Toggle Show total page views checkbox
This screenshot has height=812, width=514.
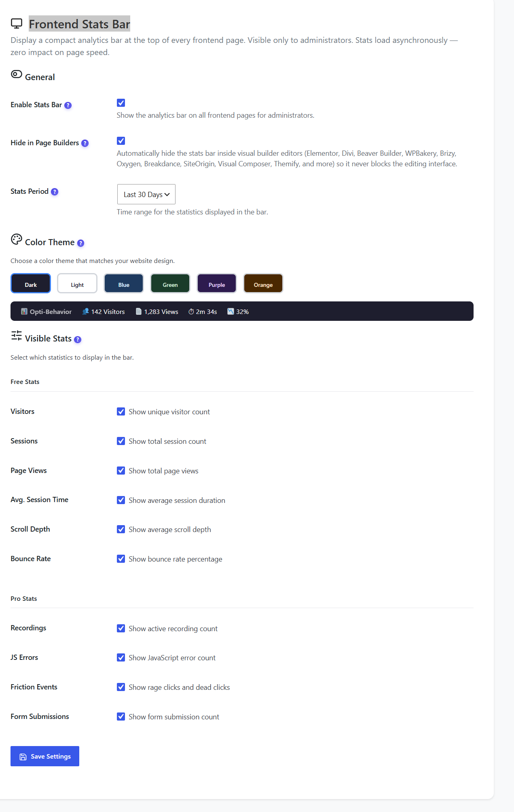121,471
